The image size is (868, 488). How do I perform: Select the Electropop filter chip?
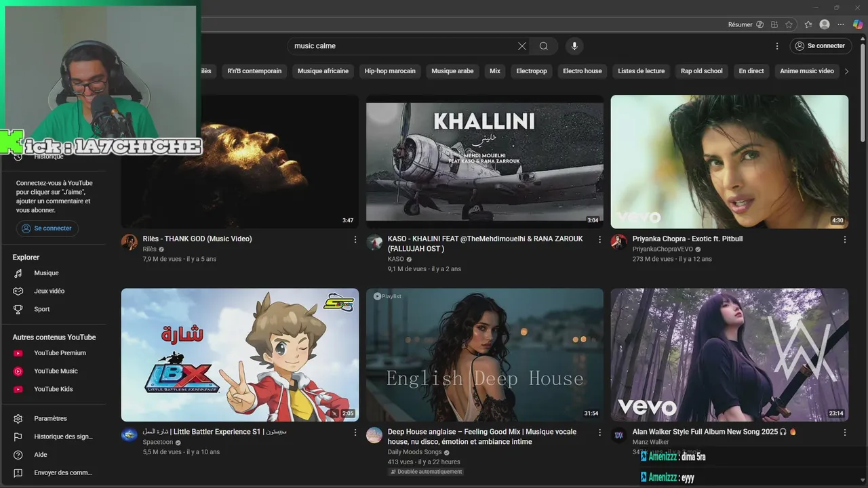point(532,71)
